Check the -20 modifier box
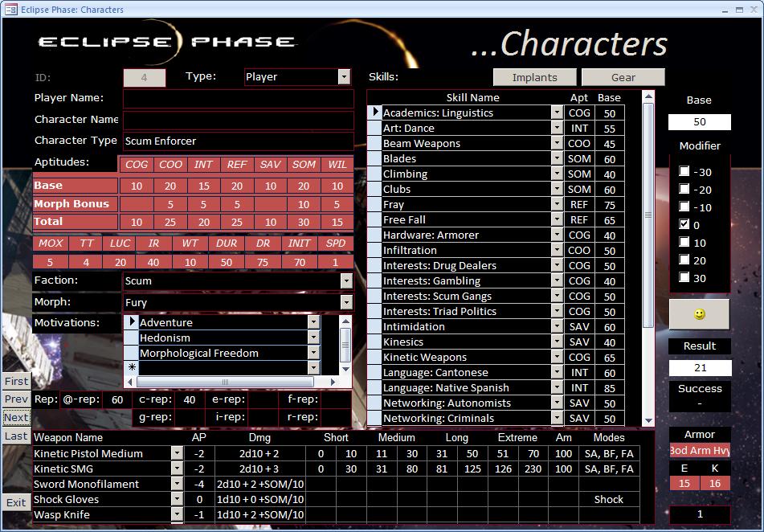The width and height of the screenshot is (764, 532). (684, 189)
